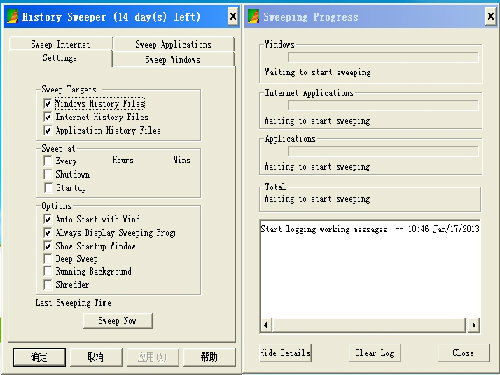
Task: Click the second Chinese Cancel button
Action: pos(96,357)
